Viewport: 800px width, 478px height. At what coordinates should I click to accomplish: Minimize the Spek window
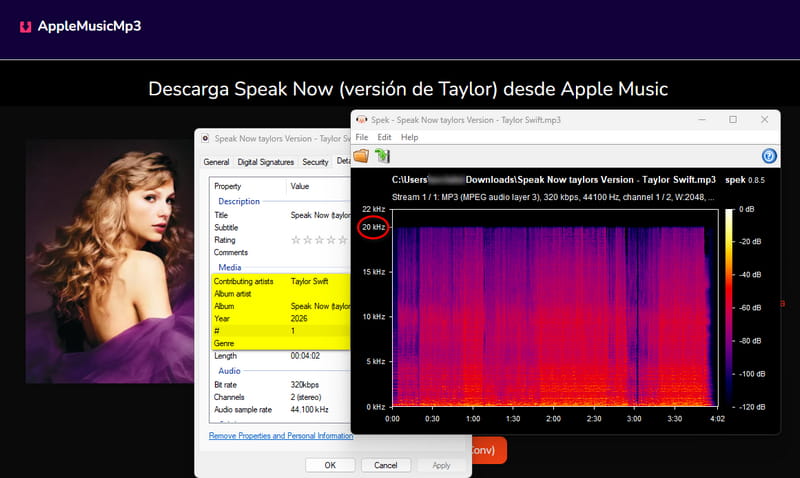[x=702, y=119]
